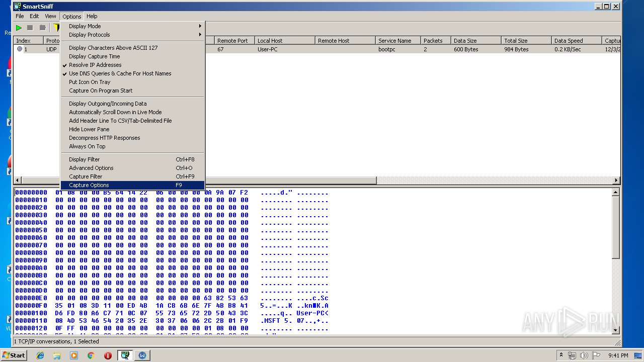Click the Show desktop button next to the clock
644x362 pixels.
coord(638,355)
